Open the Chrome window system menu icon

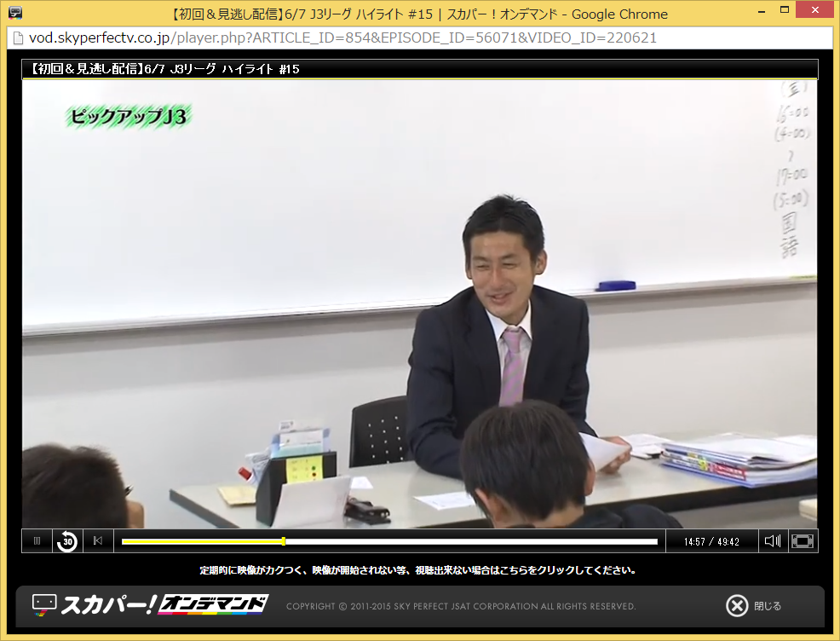(x=14, y=13)
